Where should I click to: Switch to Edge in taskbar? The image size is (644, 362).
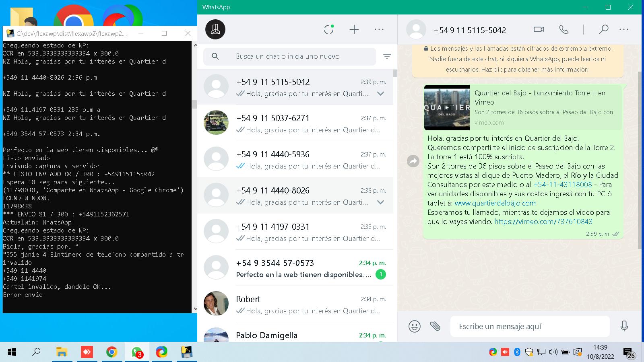click(162, 352)
